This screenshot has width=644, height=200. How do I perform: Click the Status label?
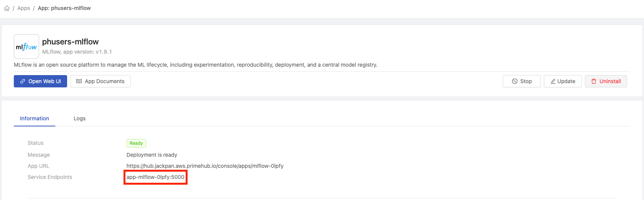(x=36, y=143)
